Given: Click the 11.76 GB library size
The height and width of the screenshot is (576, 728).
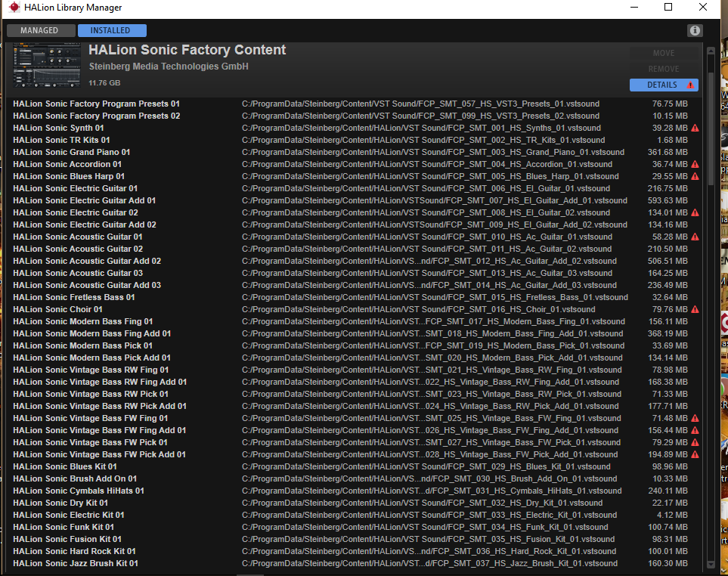Looking at the screenshot, I should 104,82.
